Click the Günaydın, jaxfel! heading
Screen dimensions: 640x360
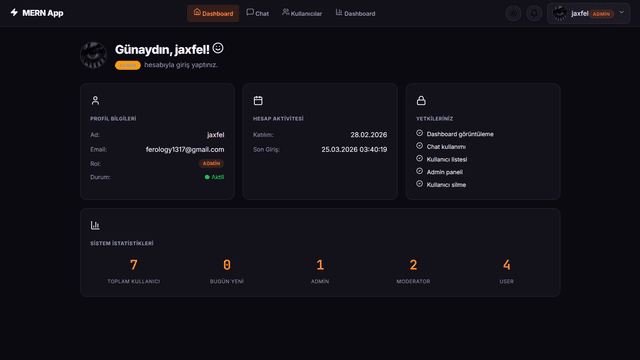pyautogui.click(x=162, y=49)
